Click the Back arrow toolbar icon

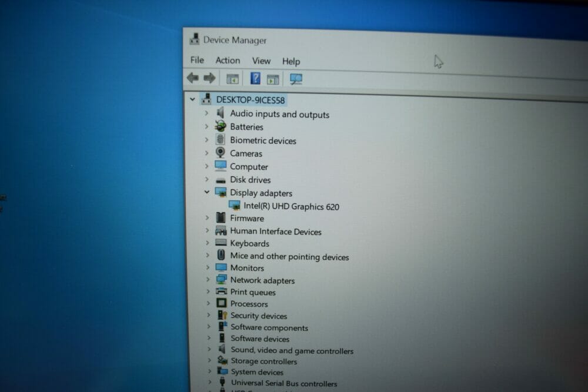point(193,78)
